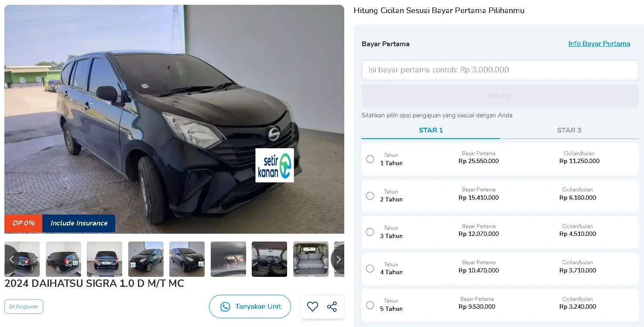Open the rear view car thumbnail
Viewport: 644px width, 327px height.
[105, 259]
